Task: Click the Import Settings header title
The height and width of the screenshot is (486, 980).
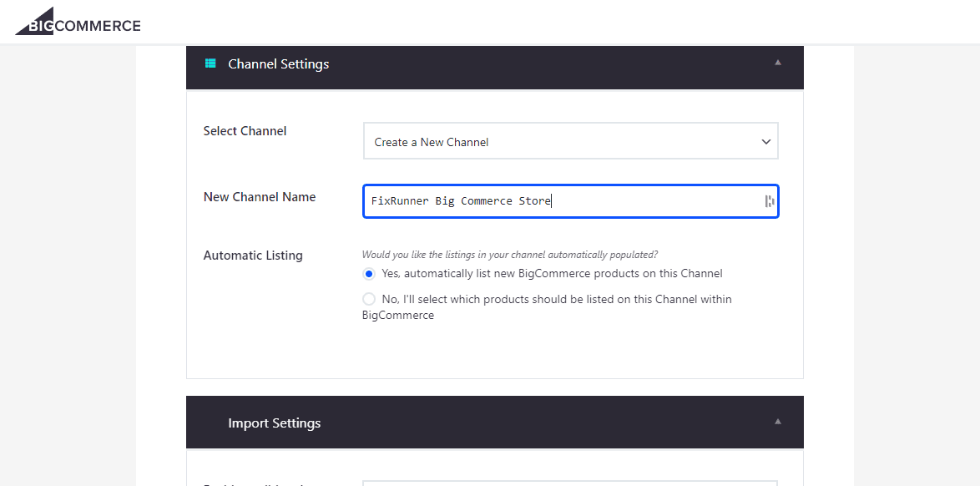Action: (275, 423)
